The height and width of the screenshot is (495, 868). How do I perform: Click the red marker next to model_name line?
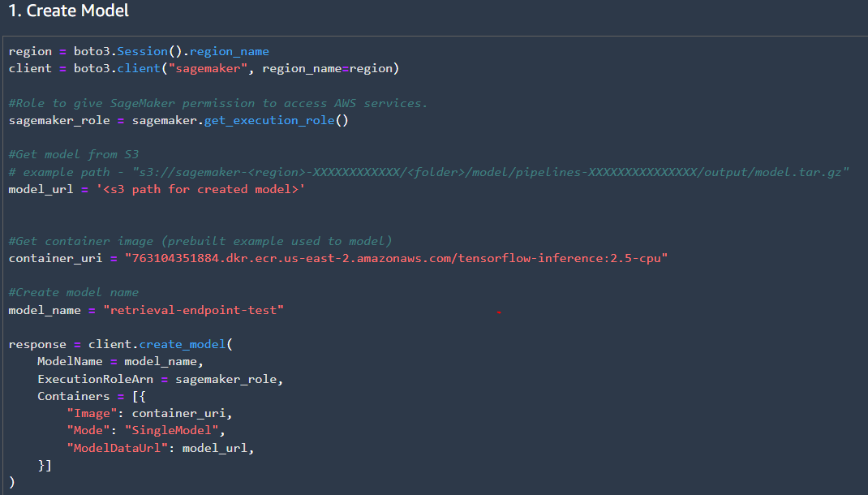[x=499, y=309]
